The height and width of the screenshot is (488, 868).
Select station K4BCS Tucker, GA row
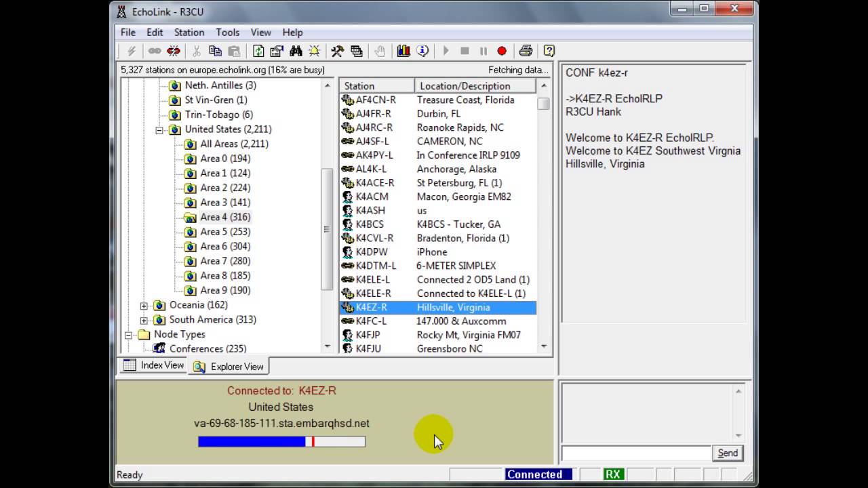pos(438,224)
